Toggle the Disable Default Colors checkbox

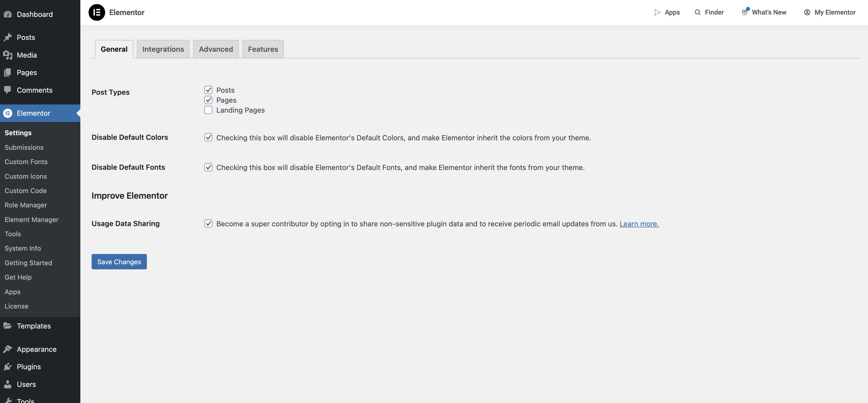[x=208, y=137]
